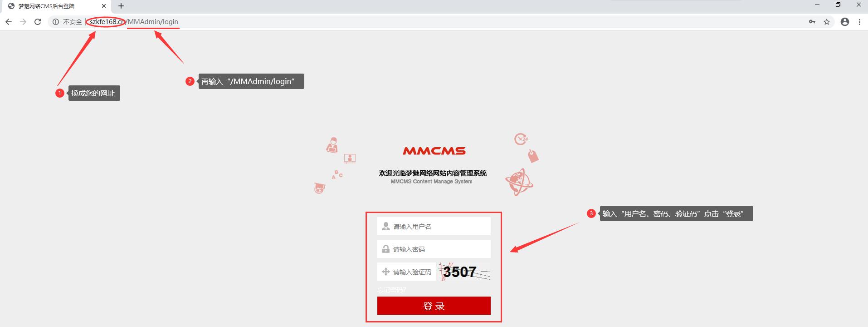
Task: Open the Chrome three-dot menu
Action: click(x=859, y=22)
